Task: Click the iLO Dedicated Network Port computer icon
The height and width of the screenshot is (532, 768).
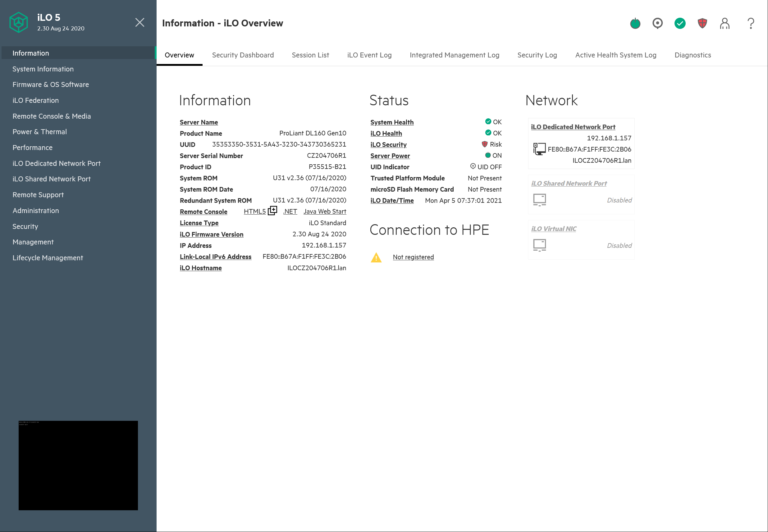Action: (539, 149)
